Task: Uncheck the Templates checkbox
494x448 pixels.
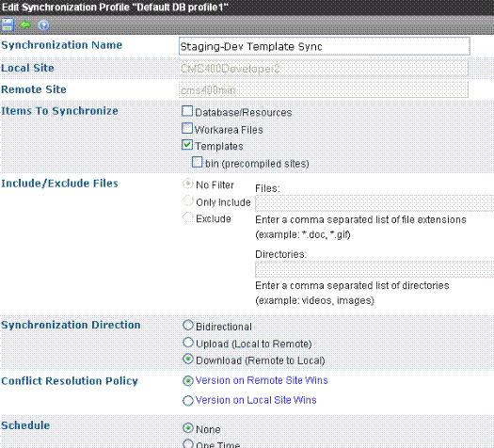Action: pyautogui.click(x=187, y=145)
